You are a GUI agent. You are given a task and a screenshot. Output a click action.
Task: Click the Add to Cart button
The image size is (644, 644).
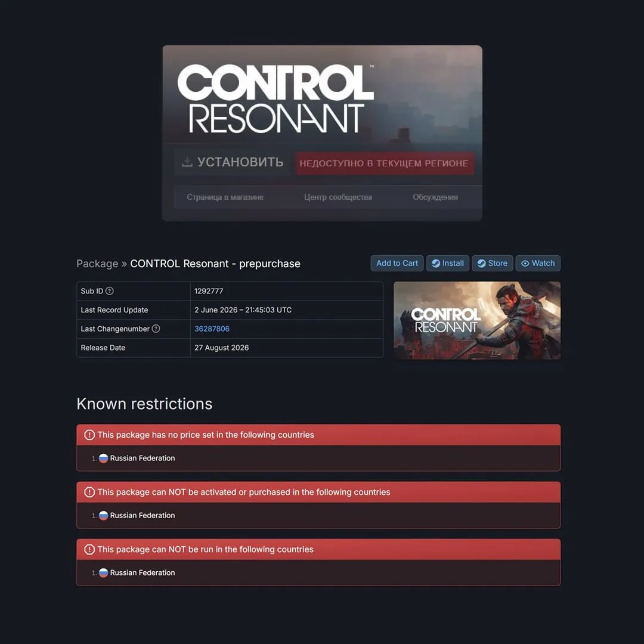[x=397, y=264]
